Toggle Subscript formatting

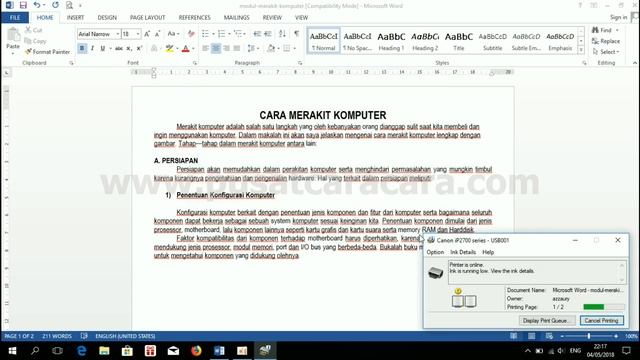(x=129, y=48)
